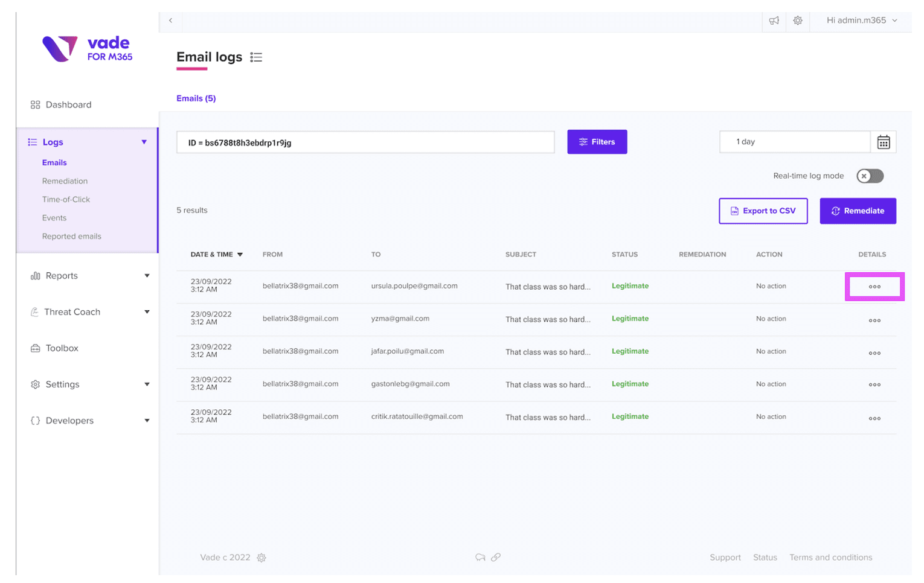Screen dimensions: 924x583
Task: Enable Real-time log mode toggle
Action: 870,176
